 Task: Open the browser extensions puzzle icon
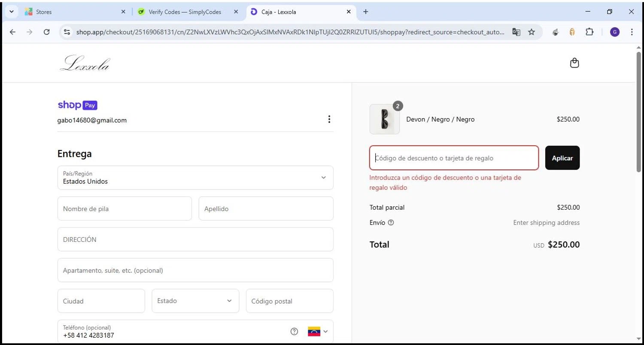(589, 32)
